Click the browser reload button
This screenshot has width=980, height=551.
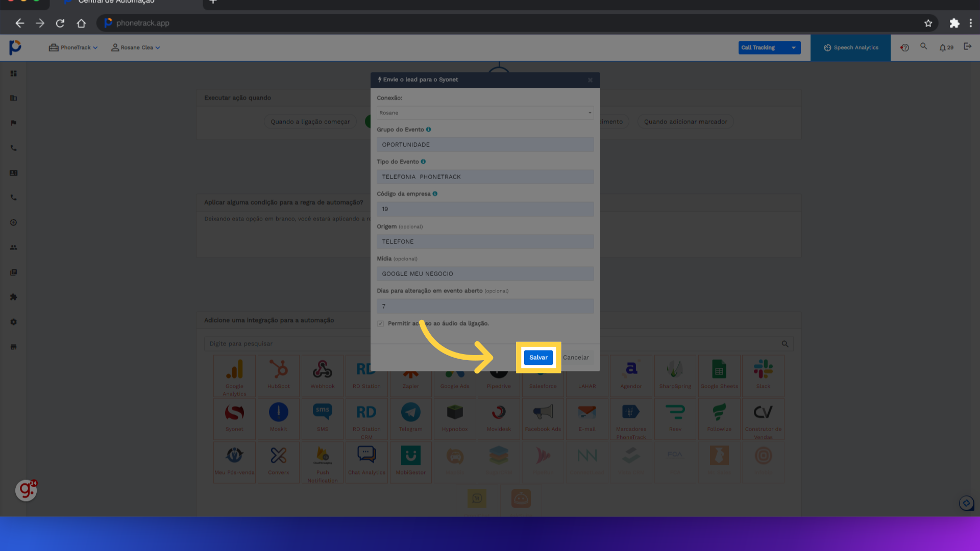pos(60,23)
